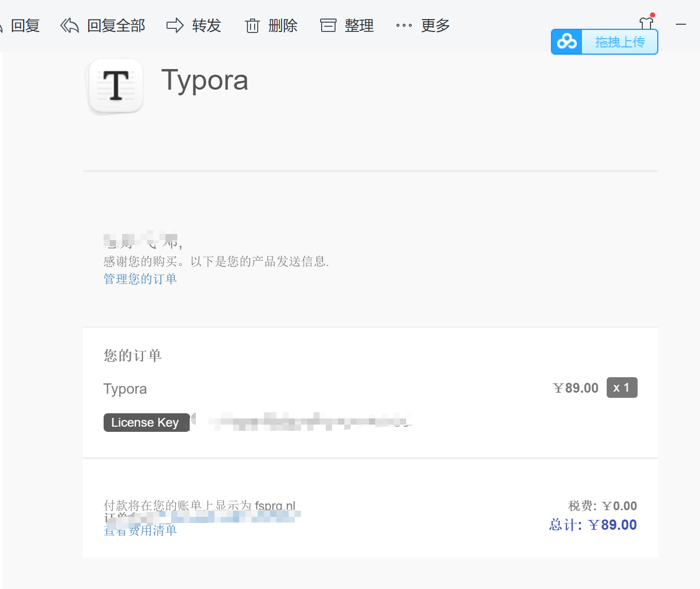700x589 pixels.
Task: Click 转发 forward label
Action: [207, 25]
